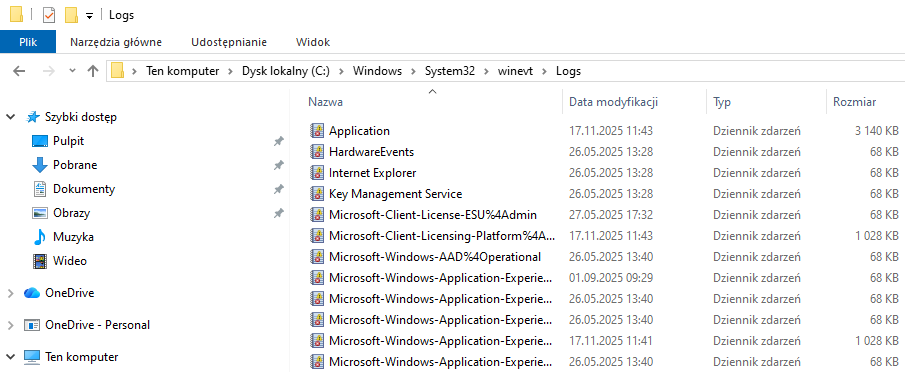This screenshot has width=905, height=372.
Task: Click the Pulpit desktop icon in sidebar
Action: point(39,141)
